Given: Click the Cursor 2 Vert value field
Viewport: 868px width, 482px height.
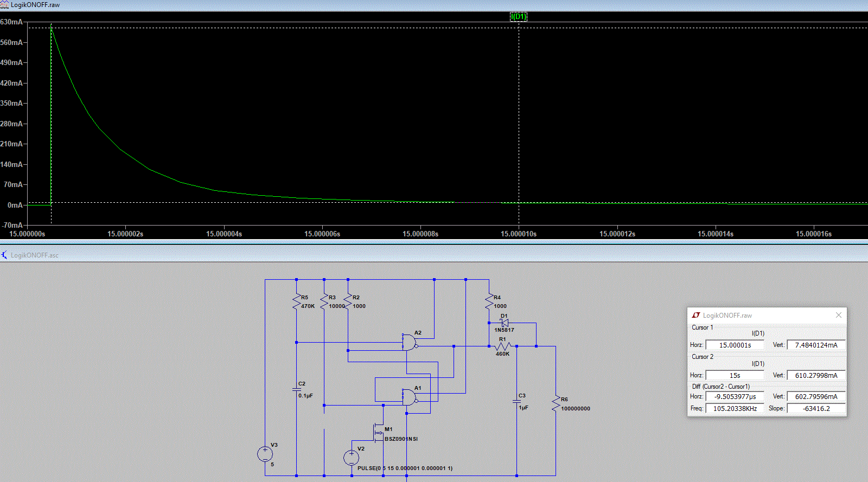Looking at the screenshot, I should (x=816, y=375).
